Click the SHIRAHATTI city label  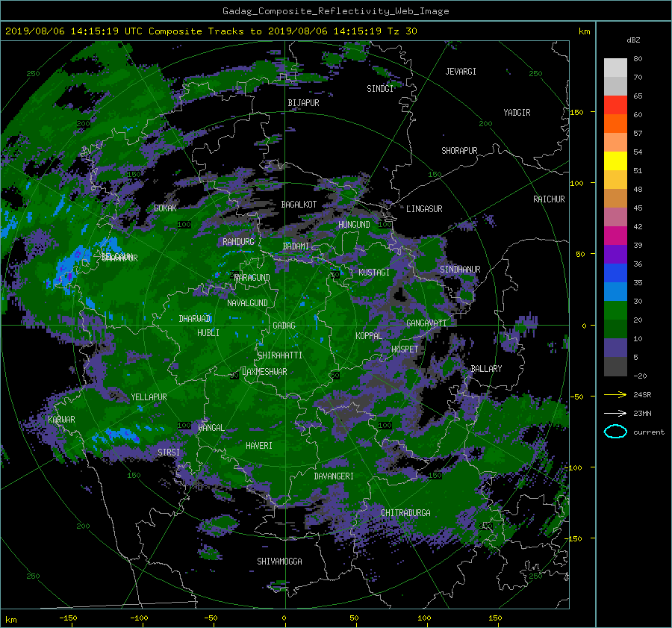click(280, 355)
